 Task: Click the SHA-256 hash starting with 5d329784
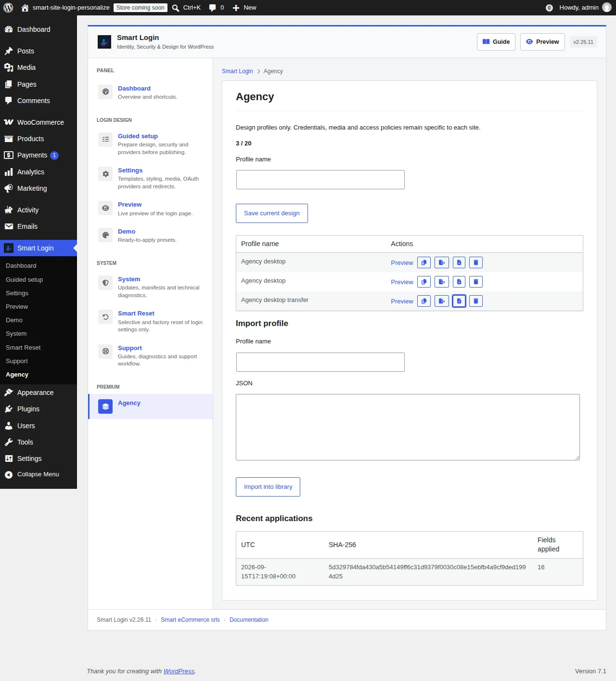coord(427,572)
